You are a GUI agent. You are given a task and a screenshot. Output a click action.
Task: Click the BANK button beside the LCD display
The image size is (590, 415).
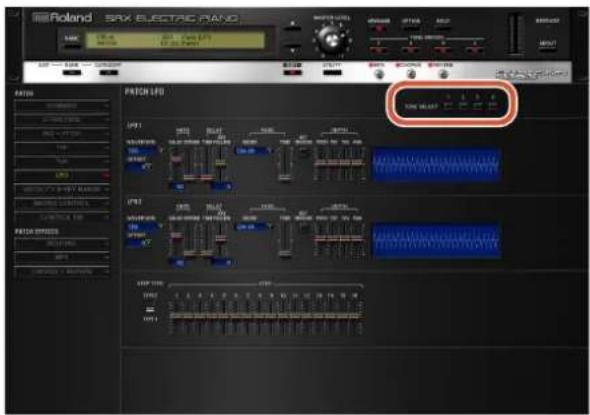pos(71,46)
